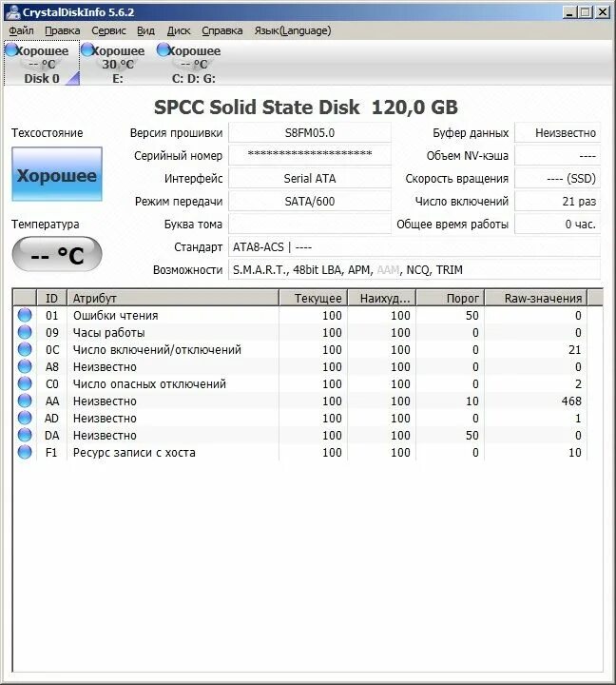Select the Disk 0 drive tab
This screenshot has height=685, width=616.
point(42,64)
